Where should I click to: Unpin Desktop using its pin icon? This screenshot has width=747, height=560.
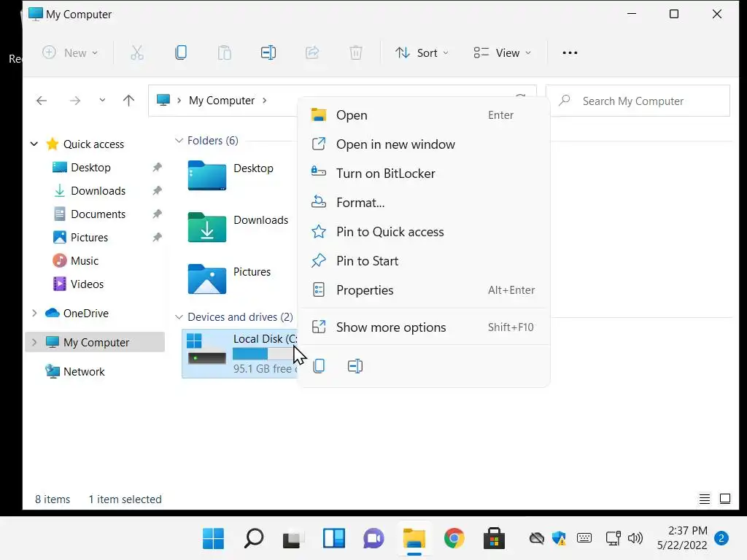point(157,168)
